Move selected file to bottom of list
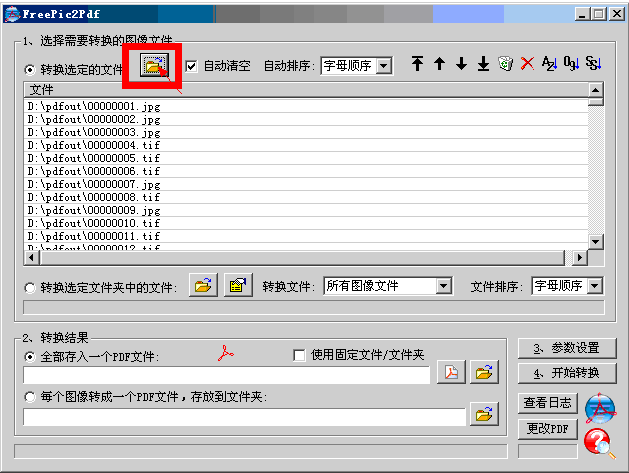The image size is (629, 473). coord(483,63)
